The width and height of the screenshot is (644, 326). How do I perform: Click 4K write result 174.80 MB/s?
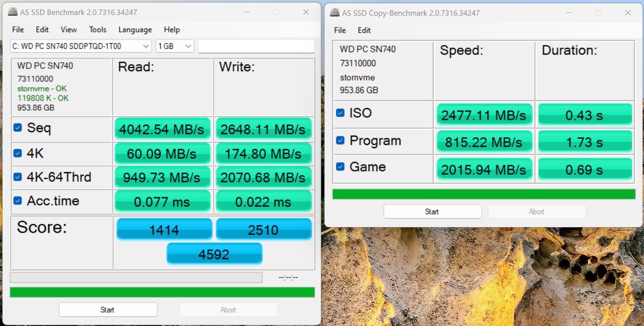click(x=263, y=153)
